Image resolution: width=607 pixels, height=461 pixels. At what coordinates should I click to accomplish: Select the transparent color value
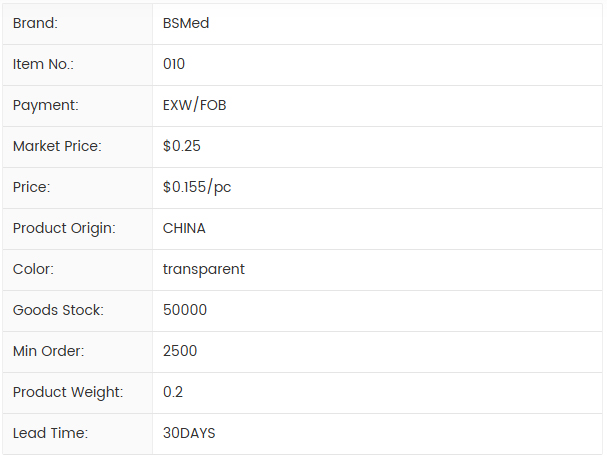pyautogui.click(x=204, y=269)
